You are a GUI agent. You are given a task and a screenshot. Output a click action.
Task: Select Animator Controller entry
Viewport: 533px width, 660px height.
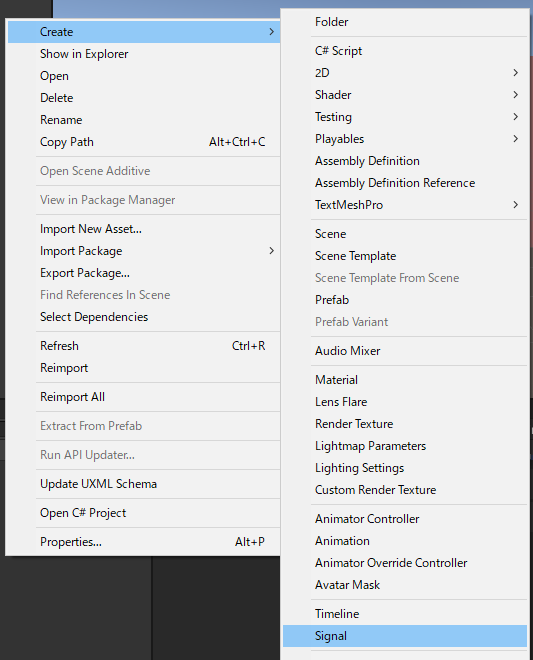click(405, 519)
